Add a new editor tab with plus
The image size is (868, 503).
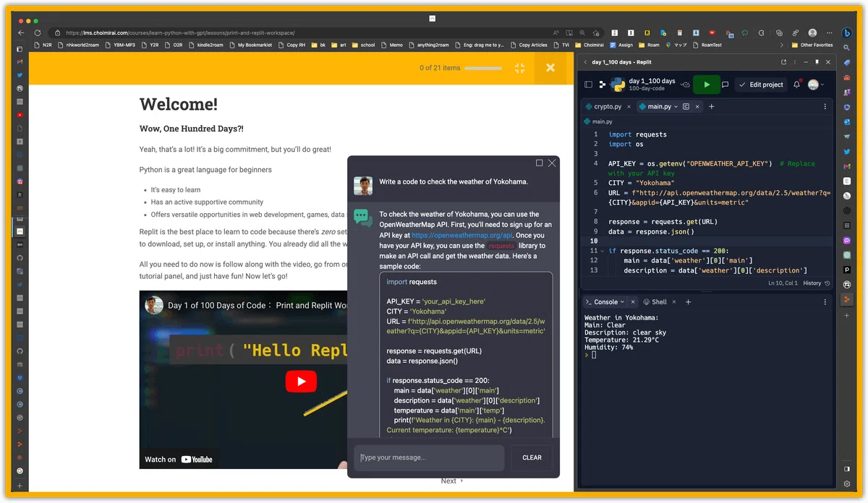point(712,106)
